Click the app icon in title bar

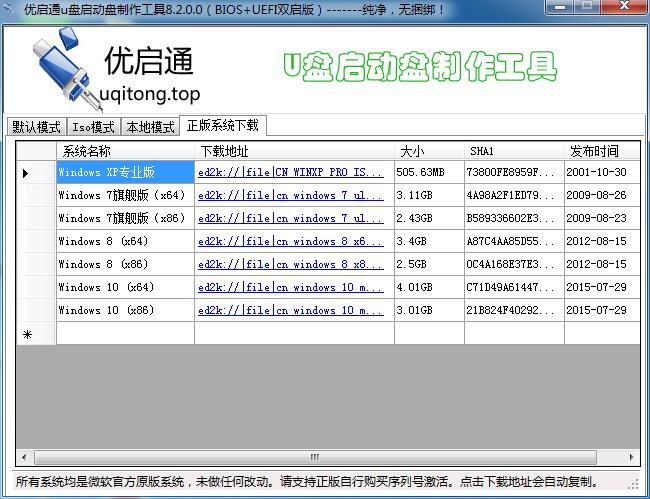pyautogui.click(x=11, y=9)
